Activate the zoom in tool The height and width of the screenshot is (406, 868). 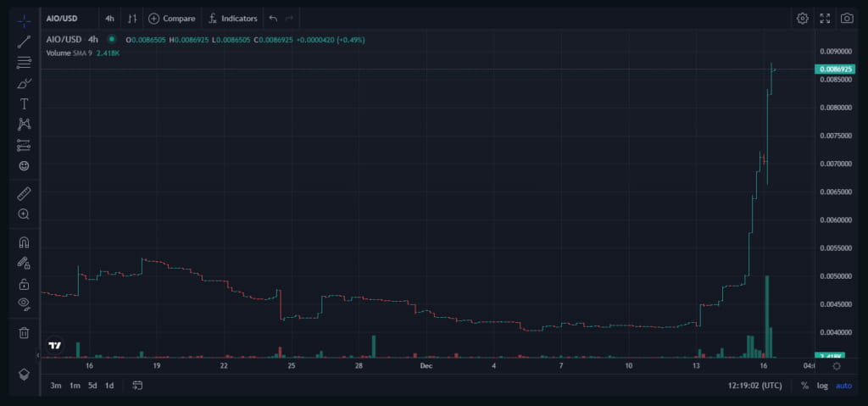24,214
